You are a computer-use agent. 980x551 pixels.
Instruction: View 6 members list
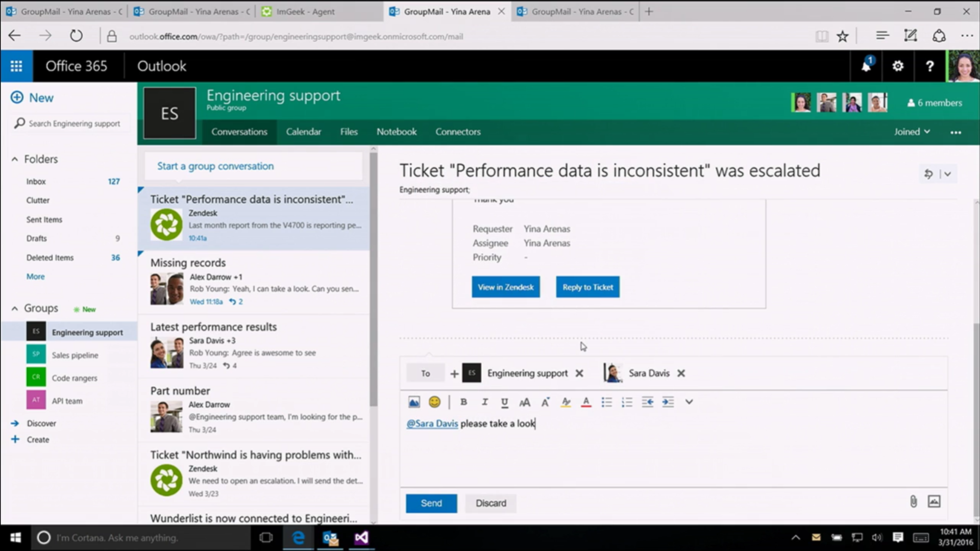(935, 103)
